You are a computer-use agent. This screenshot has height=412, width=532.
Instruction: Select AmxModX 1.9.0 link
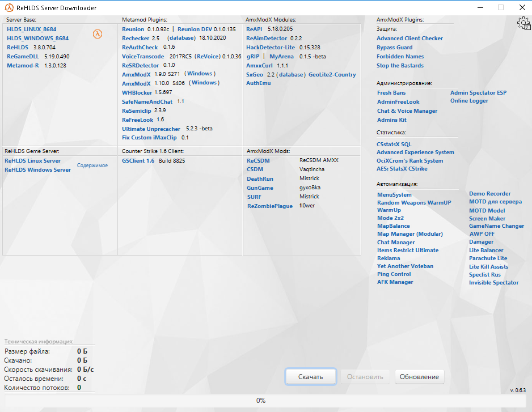(x=136, y=74)
